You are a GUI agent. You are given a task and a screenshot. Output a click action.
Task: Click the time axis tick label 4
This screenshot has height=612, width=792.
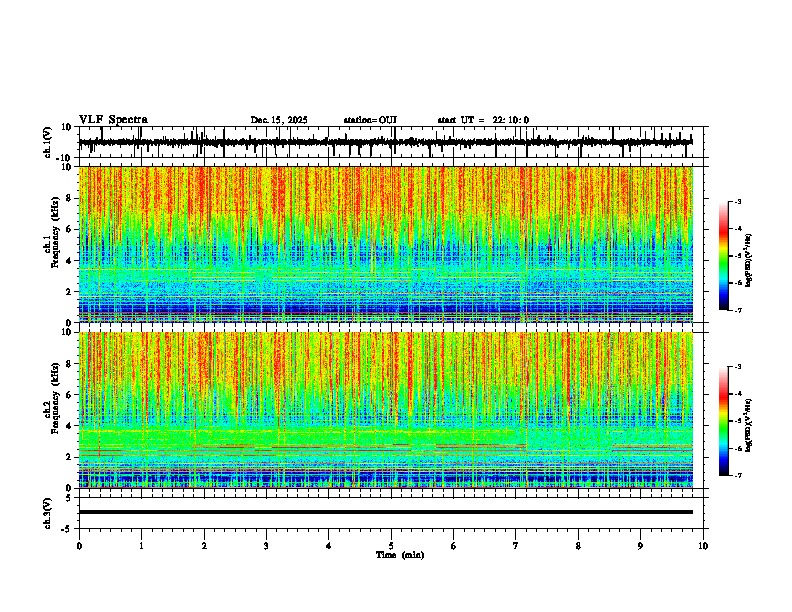[x=329, y=546]
